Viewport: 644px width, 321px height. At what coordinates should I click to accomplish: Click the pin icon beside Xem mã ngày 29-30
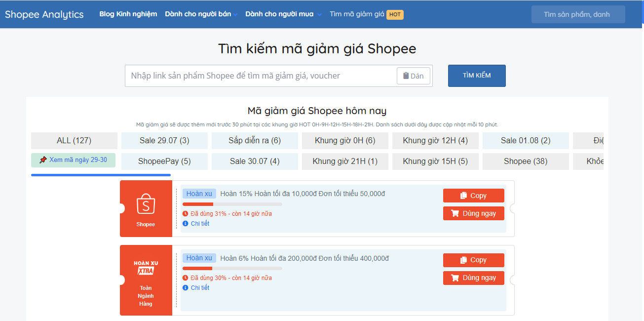43,160
